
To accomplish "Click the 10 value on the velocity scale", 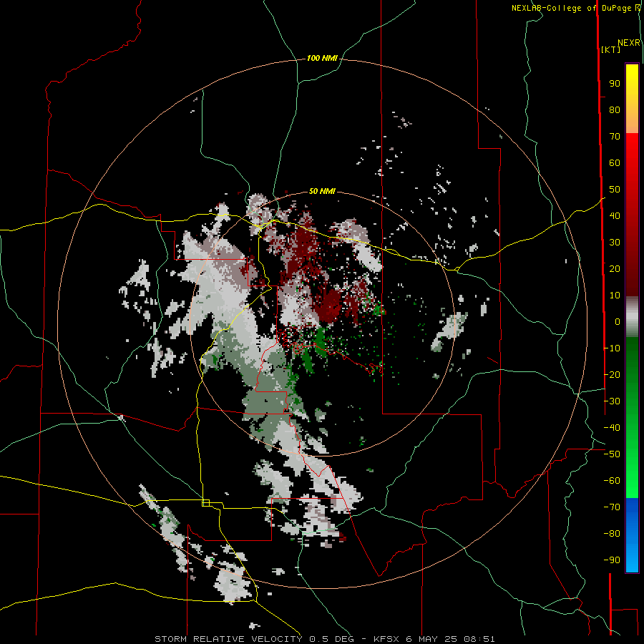I will pos(615,296).
